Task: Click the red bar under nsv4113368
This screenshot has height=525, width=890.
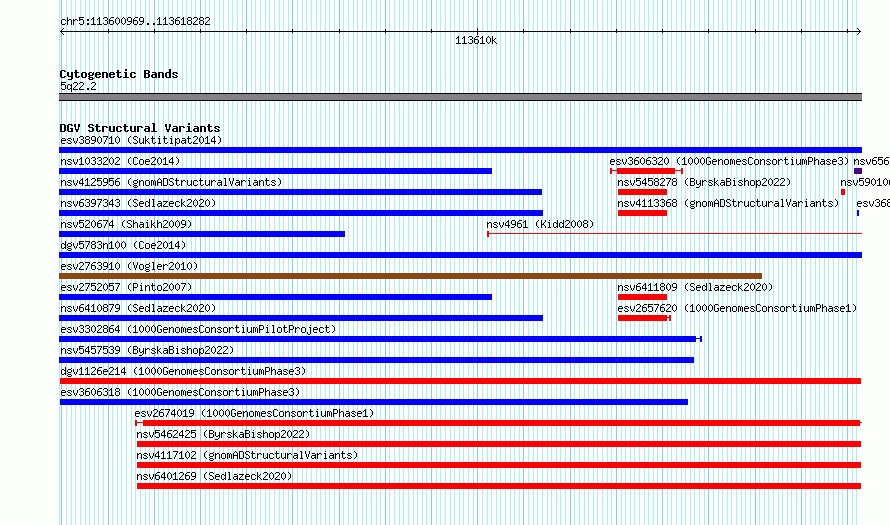Action: (642, 213)
